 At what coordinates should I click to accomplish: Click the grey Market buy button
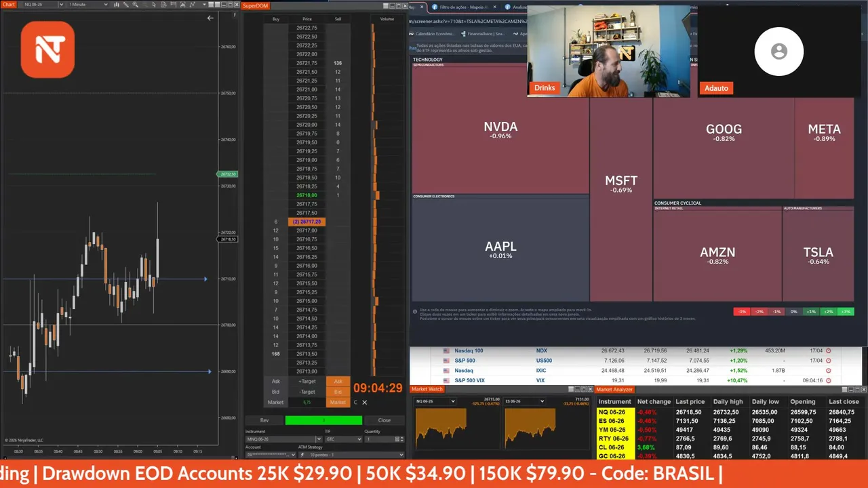tap(275, 402)
